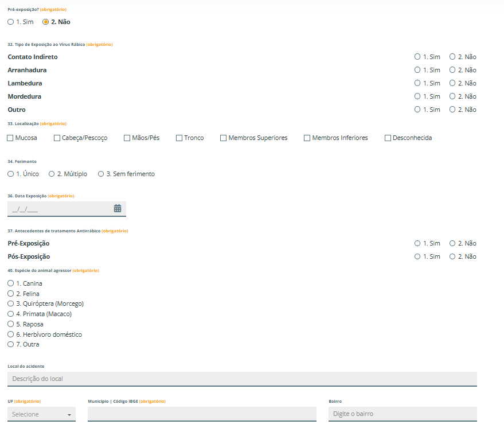Viewport: 504px width, 432px height.
Task: Mark '1. Sim' for Contato Indireto
Action: coord(417,57)
